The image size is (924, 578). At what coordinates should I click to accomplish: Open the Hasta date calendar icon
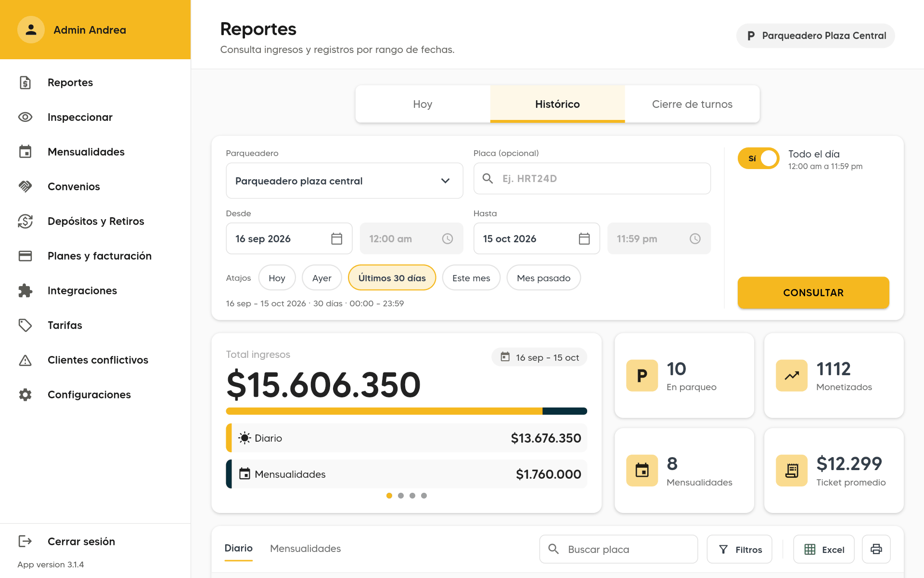(584, 238)
